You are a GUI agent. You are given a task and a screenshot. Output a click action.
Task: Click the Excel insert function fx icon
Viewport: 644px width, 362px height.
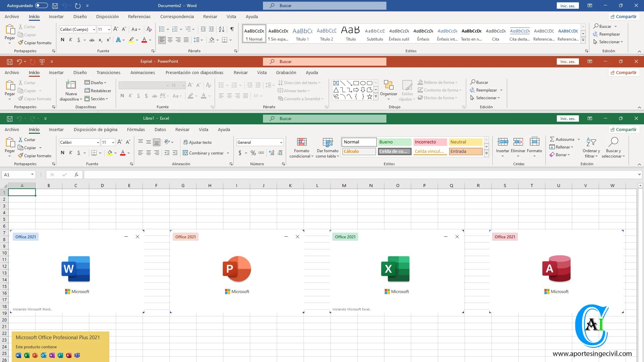[76, 175]
